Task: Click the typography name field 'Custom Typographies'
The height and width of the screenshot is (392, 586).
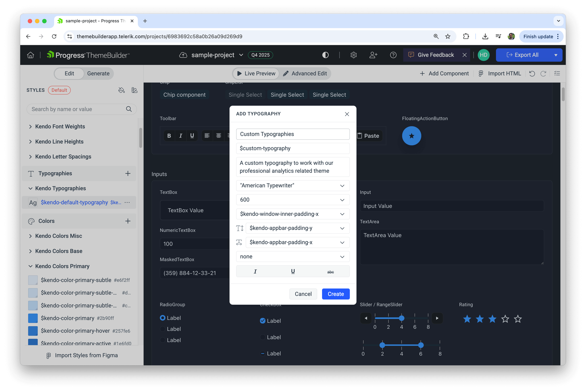Action: pyautogui.click(x=293, y=134)
